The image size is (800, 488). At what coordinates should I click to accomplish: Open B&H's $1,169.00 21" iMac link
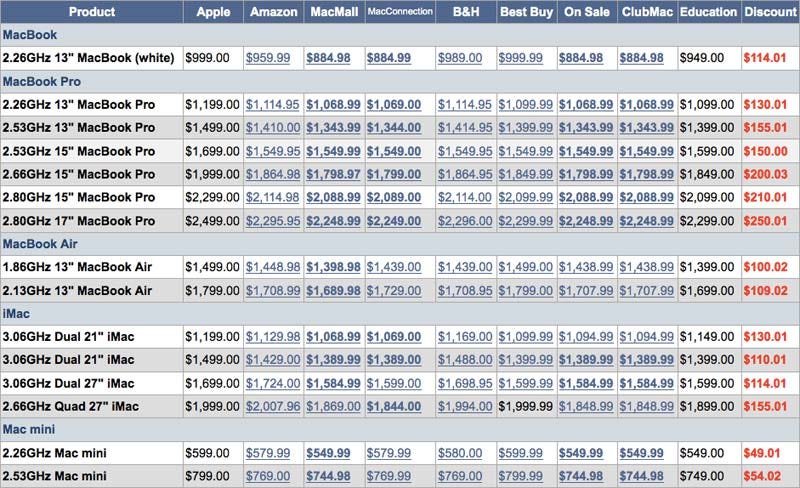(465, 337)
